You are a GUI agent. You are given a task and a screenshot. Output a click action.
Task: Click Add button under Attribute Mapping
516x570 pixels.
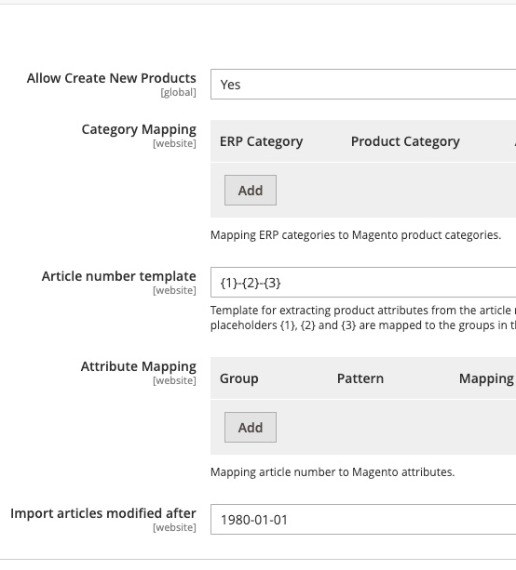tap(250, 427)
